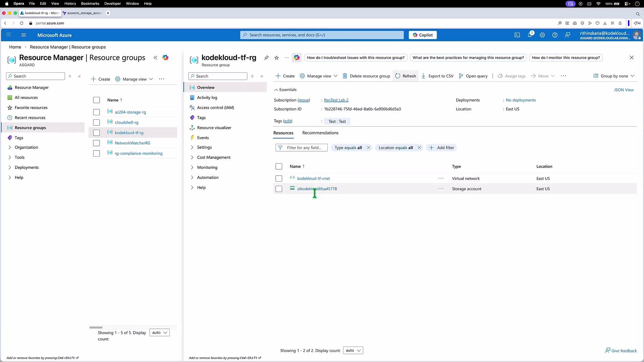Screen dimensions: 644x362
Task: Open more commands in resource group toolbar
Action: [563, 76]
